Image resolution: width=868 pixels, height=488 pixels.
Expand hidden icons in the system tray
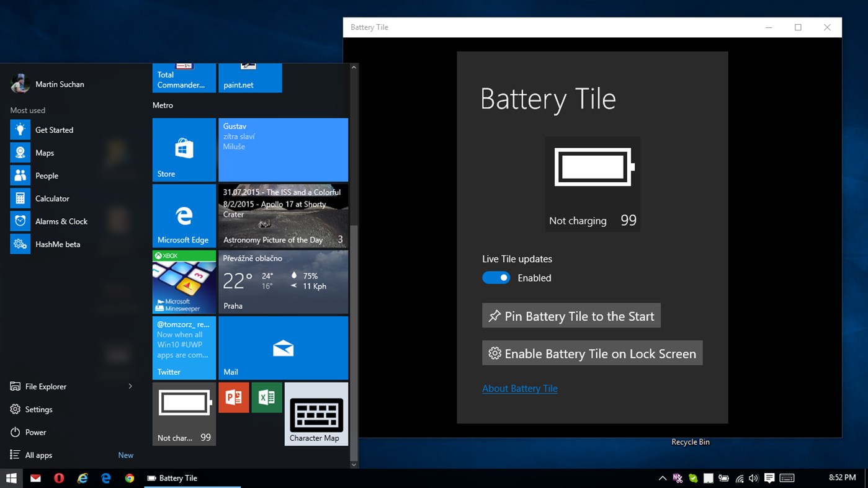[662, 478]
